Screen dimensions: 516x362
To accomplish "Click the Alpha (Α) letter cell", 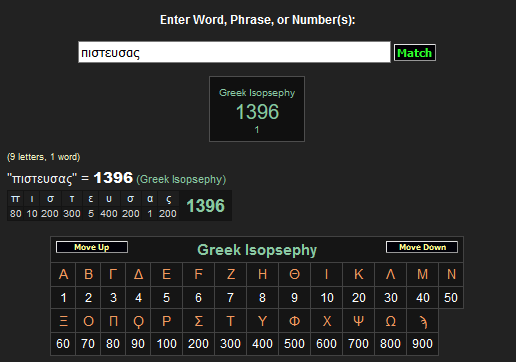I will (x=63, y=274).
